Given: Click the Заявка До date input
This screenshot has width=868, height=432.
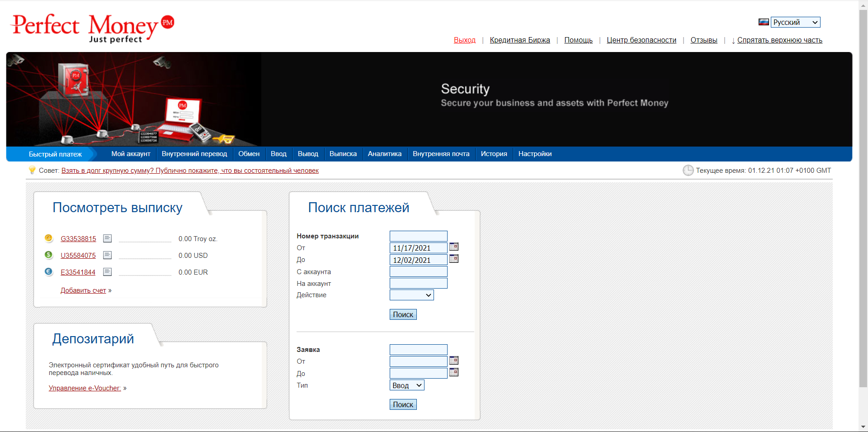Looking at the screenshot, I should (x=419, y=373).
